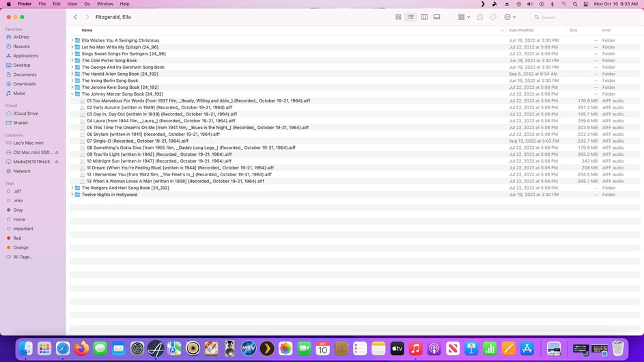This screenshot has width=644, height=362.
Task: Go back with the toolbar back arrow
Action: 76,17
